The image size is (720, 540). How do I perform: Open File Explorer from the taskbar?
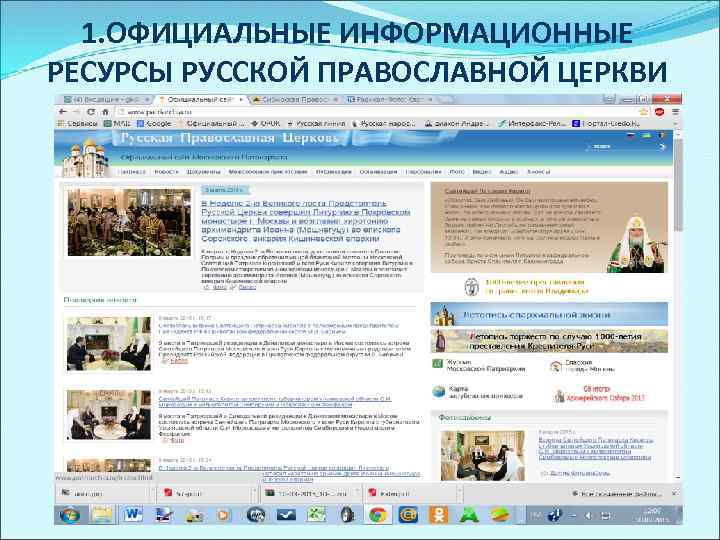pos(101,515)
